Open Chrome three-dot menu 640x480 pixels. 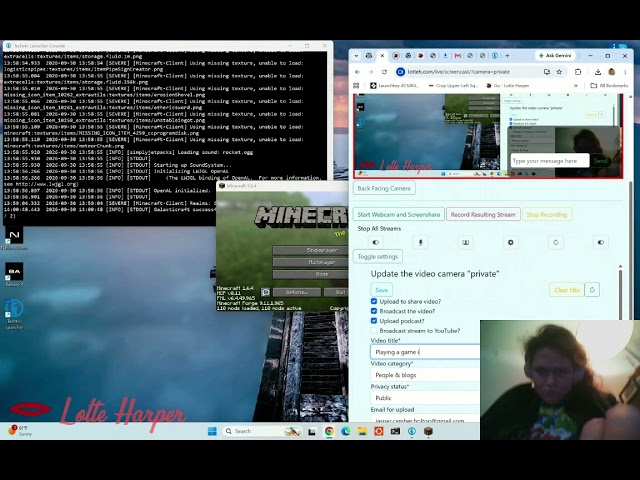(625, 72)
